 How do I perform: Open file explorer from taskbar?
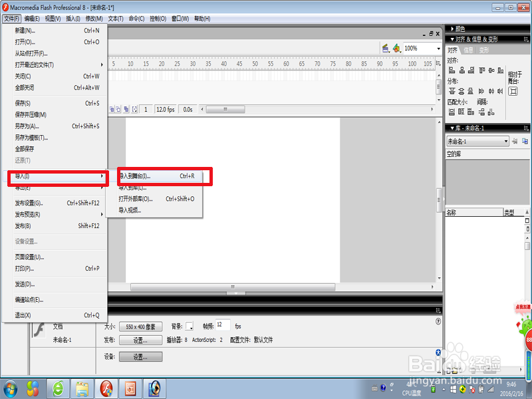click(82, 389)
